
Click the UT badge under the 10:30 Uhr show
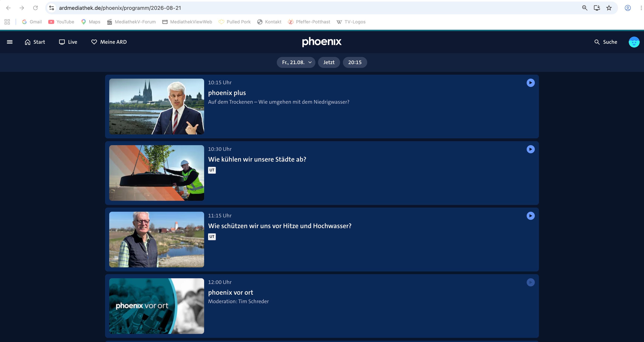[212, 170]
